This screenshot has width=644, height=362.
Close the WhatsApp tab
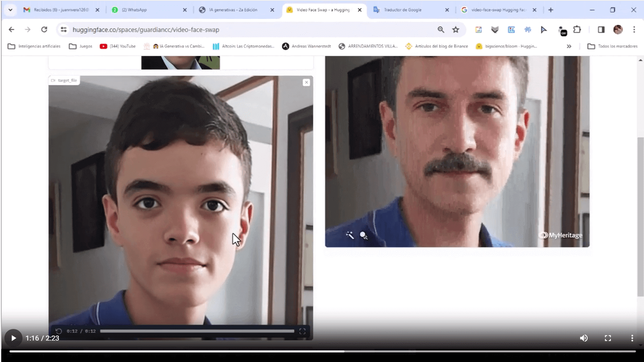point(185,10)
